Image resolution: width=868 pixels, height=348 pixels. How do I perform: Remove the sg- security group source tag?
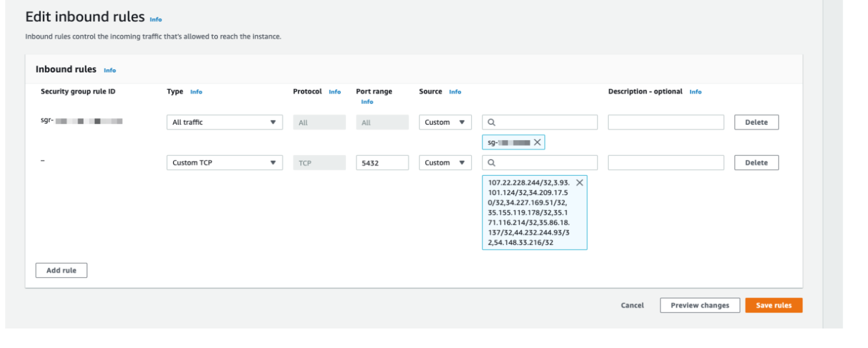tap(537, 142)
